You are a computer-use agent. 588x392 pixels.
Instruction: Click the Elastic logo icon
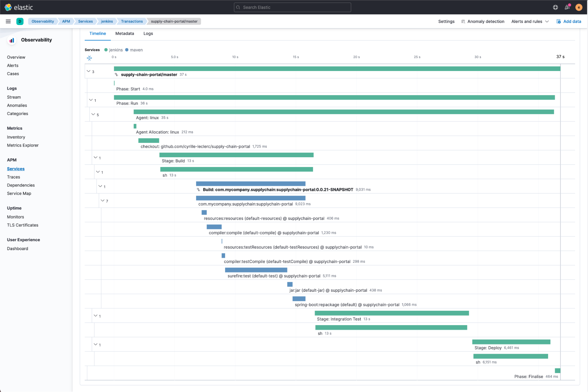(x=9, y=7)
